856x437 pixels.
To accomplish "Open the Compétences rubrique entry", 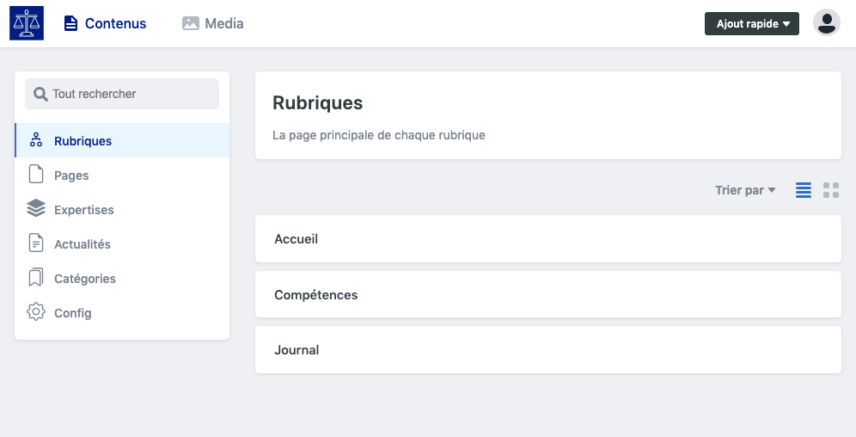I will point(548,294).
